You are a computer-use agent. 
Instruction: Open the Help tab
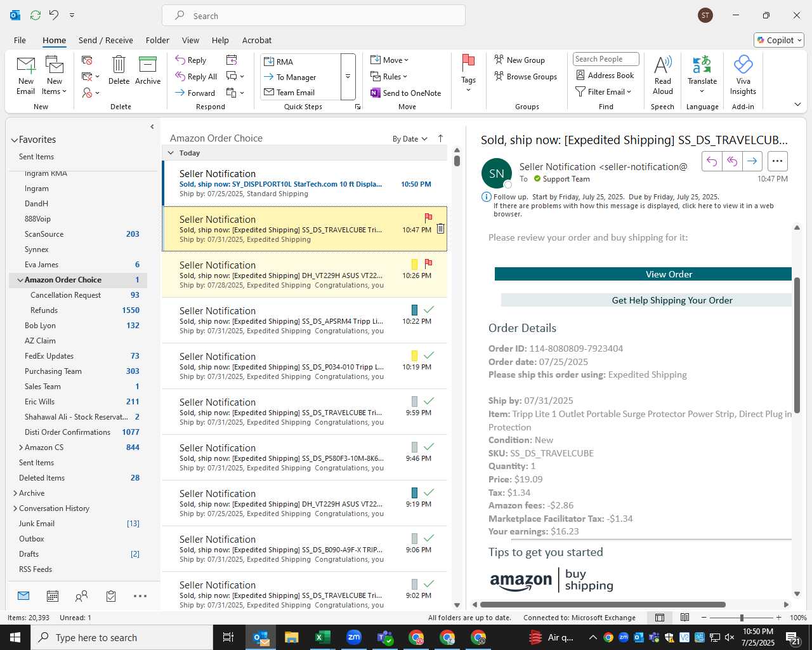(220, 40)
